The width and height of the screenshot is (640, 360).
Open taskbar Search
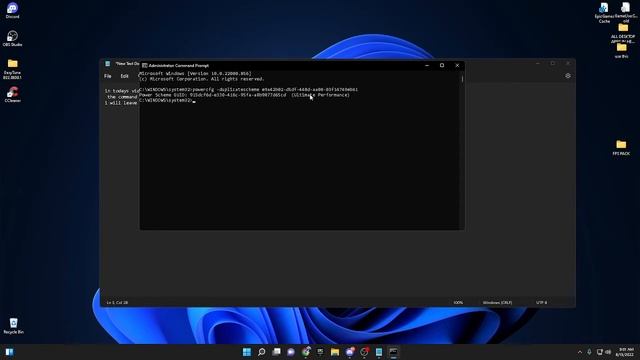(262, 352)
